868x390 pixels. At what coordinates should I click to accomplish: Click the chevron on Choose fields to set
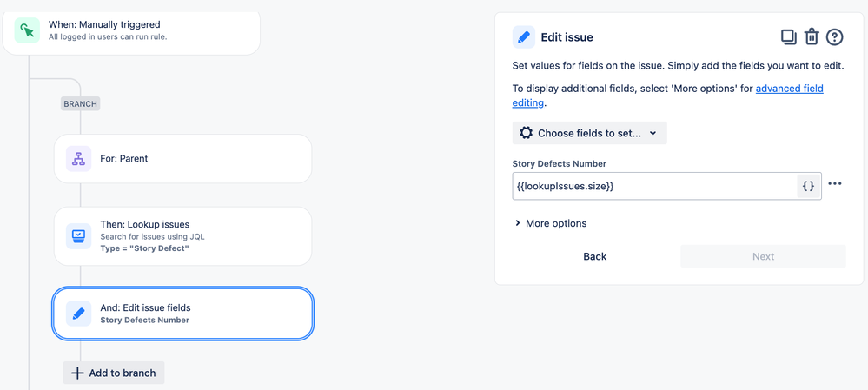(x=653, y=133)
